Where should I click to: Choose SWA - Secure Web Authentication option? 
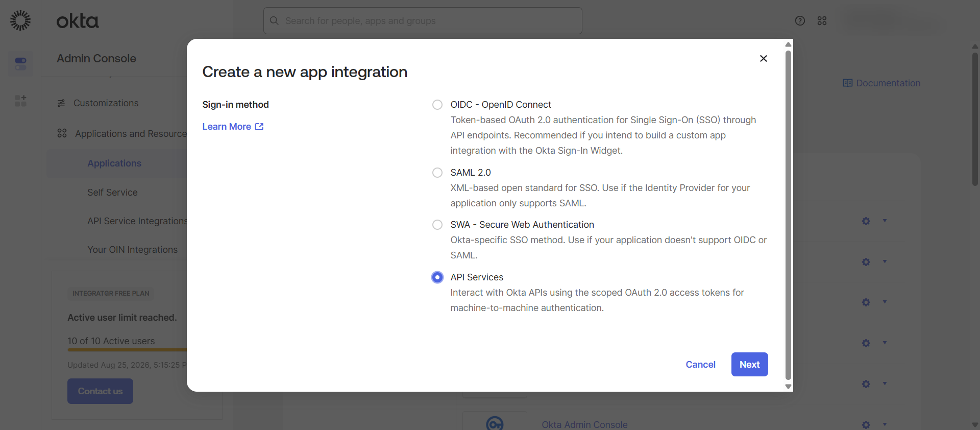[x=437, y=225]
